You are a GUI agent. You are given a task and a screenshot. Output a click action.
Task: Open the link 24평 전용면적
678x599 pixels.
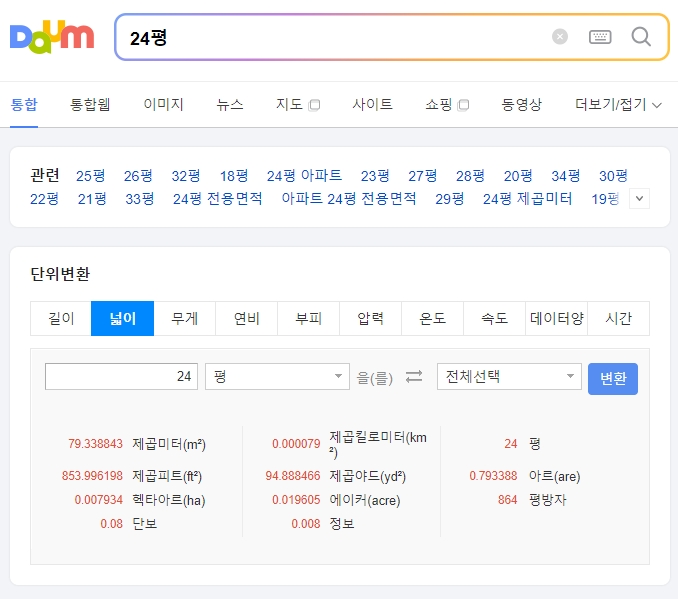click(217, 199)
